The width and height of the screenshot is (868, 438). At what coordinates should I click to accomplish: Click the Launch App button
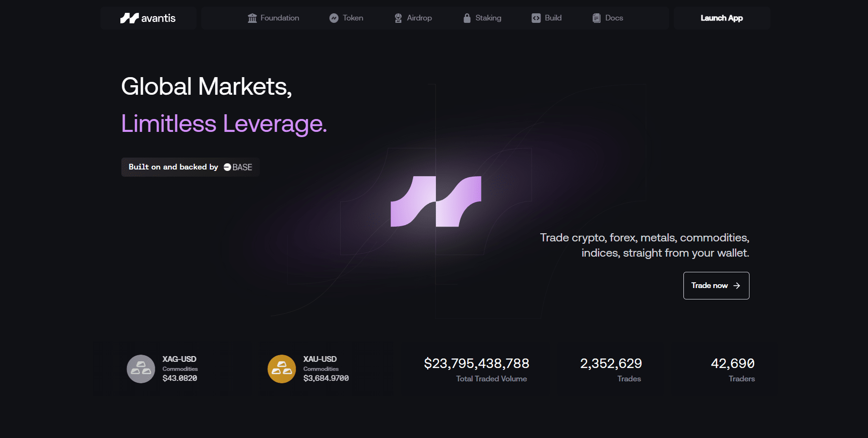(721, 18)
